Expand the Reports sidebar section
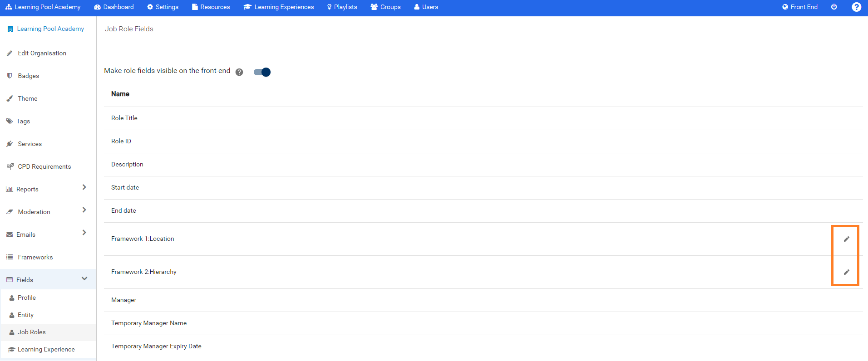This screenshot has width=868, height=361. coord(84,187)
